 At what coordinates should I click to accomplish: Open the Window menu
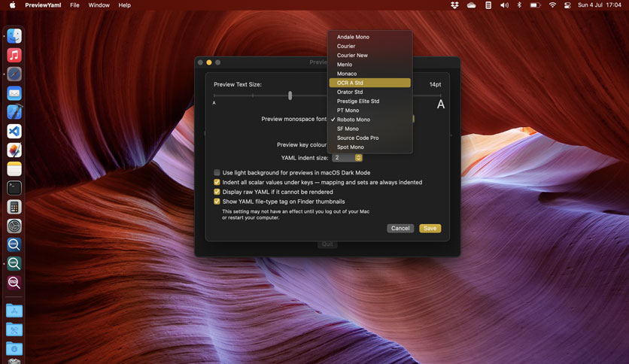tap(99, 5)
